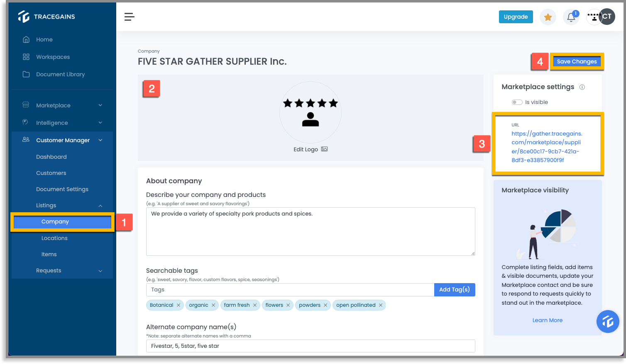The width and height of the screenshot is (626, 364).
Task: Open the hamburger menu
Action: point(129,17)
